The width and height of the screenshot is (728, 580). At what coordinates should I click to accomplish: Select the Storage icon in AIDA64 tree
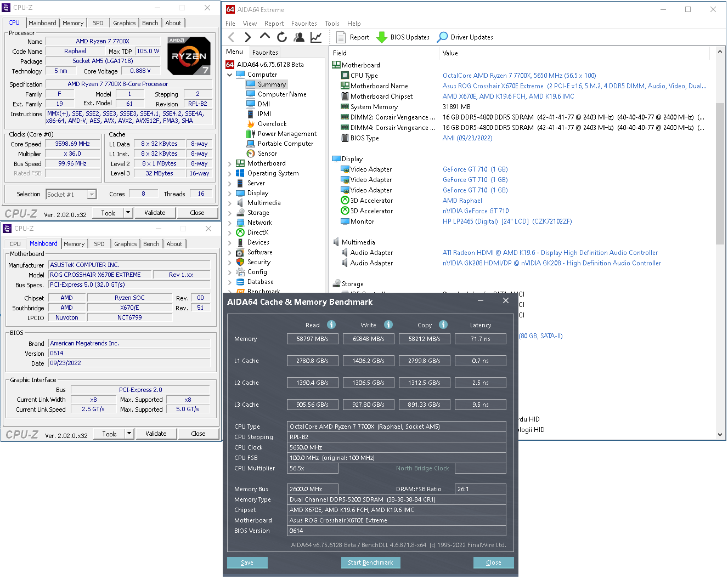[x=240, y=213]
